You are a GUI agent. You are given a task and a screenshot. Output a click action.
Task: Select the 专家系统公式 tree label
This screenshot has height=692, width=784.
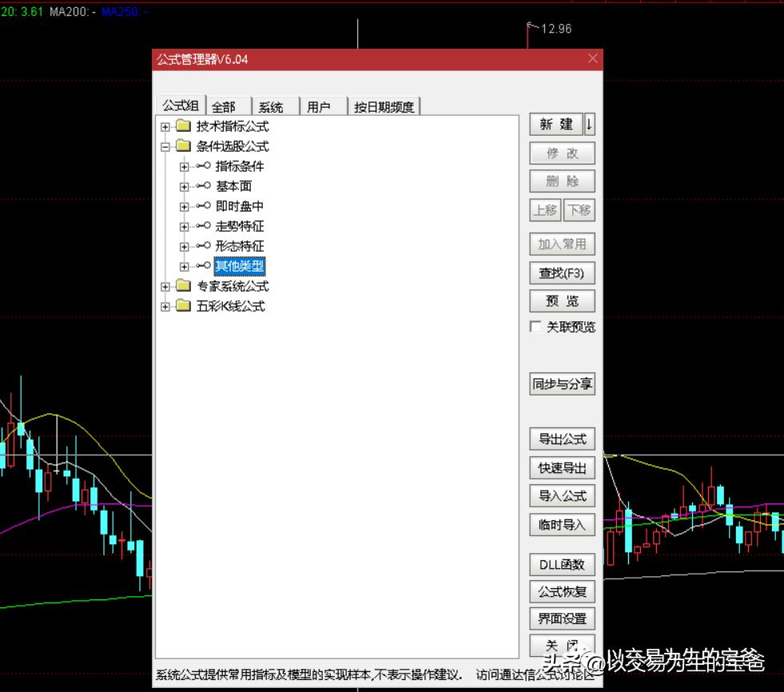click(232, 287)
